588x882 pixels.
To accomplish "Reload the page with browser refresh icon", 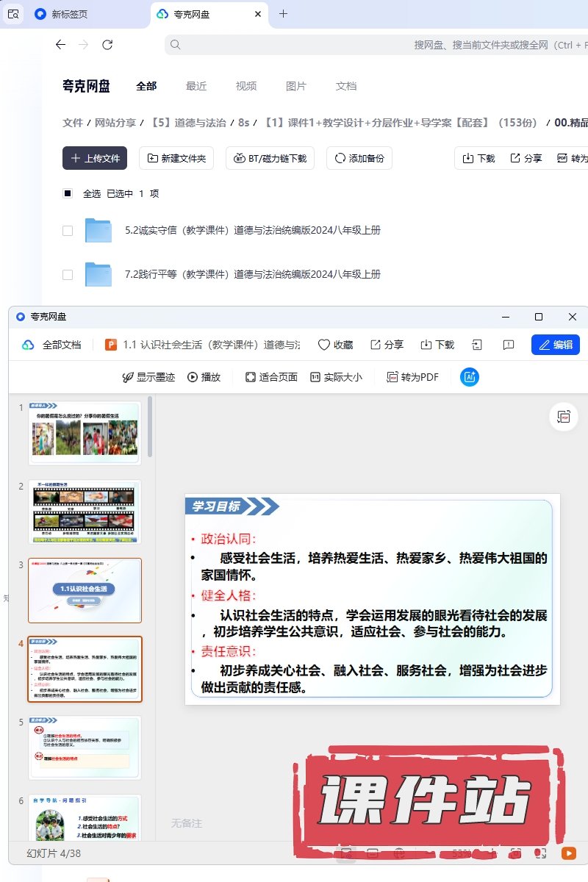I will click(x=107, y=45).
